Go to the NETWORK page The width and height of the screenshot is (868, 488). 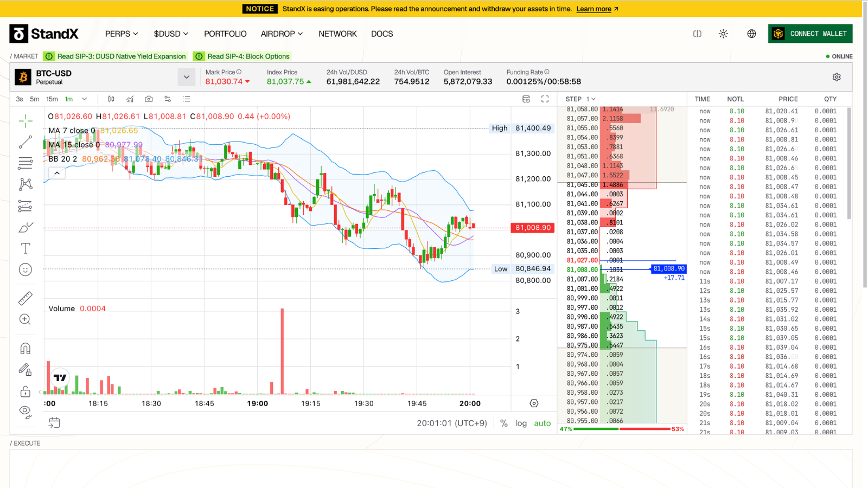click(337, 34)
